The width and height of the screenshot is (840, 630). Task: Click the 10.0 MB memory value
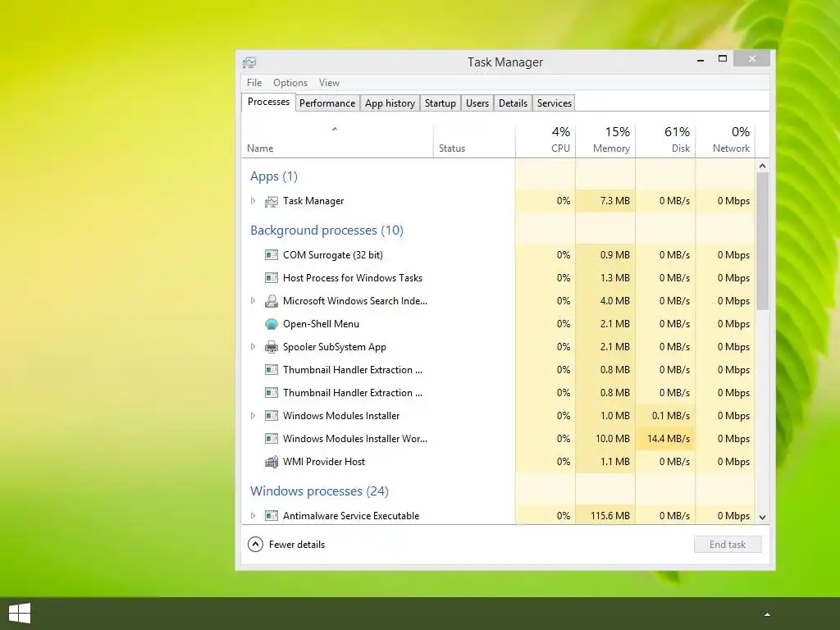pos(612,439)
